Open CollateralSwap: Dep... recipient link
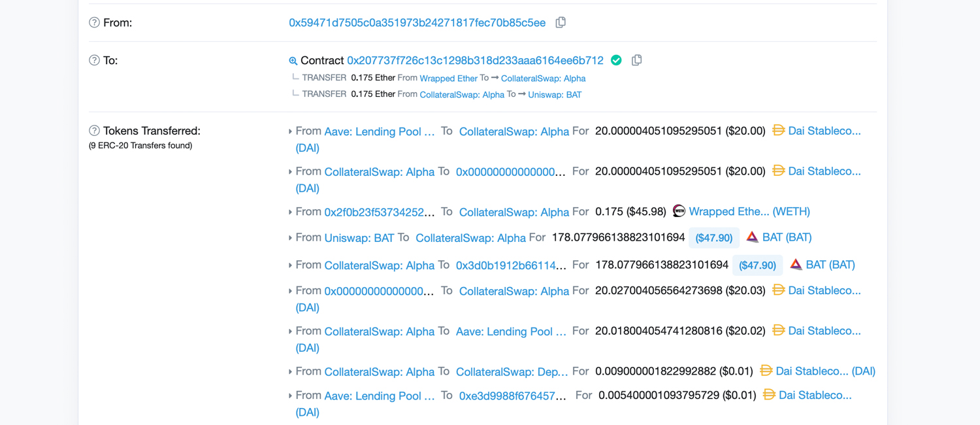The width and height of the screenshot is (980, 425). click(x=512, y=372)
